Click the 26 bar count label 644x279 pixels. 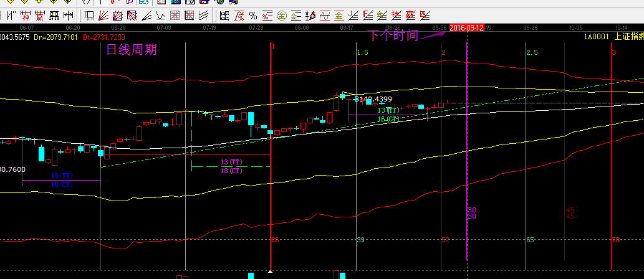[275, 240]
